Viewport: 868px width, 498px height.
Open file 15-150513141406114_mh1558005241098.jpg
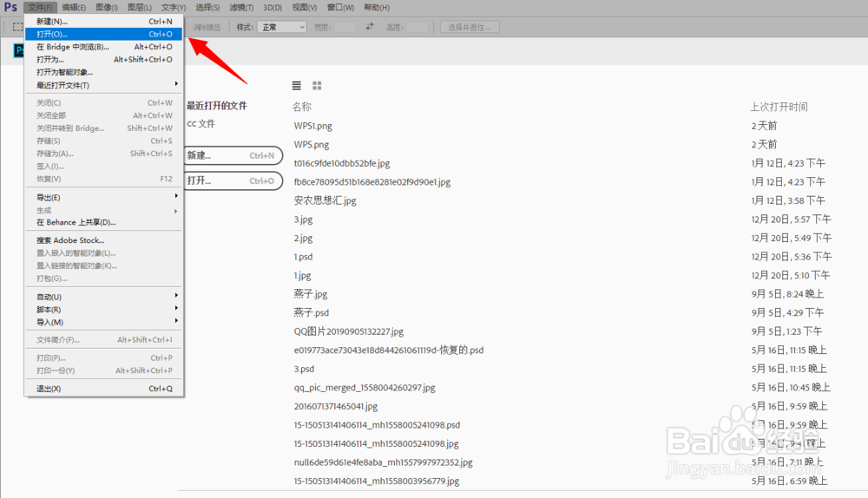coord(376,443)
